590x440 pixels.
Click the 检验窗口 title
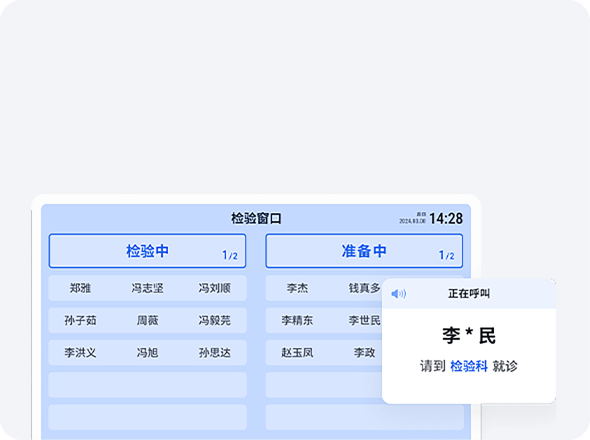256,218
